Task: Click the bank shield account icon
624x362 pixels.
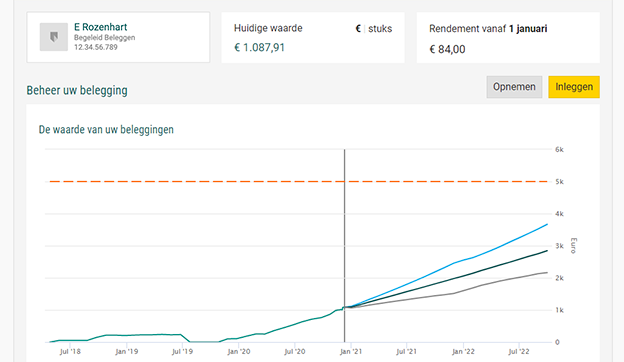Action: pyautogui.click(x=54, y=37)
